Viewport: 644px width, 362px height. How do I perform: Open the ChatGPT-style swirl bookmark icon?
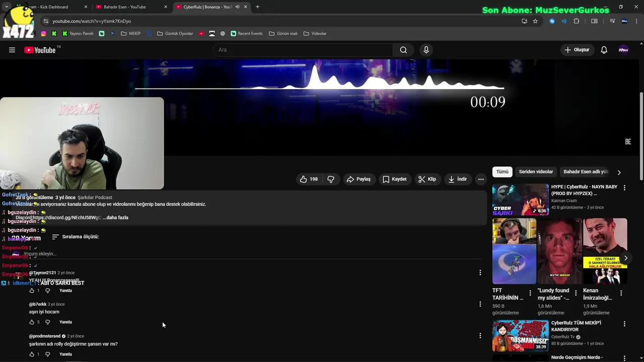click(x=222, y=34)
